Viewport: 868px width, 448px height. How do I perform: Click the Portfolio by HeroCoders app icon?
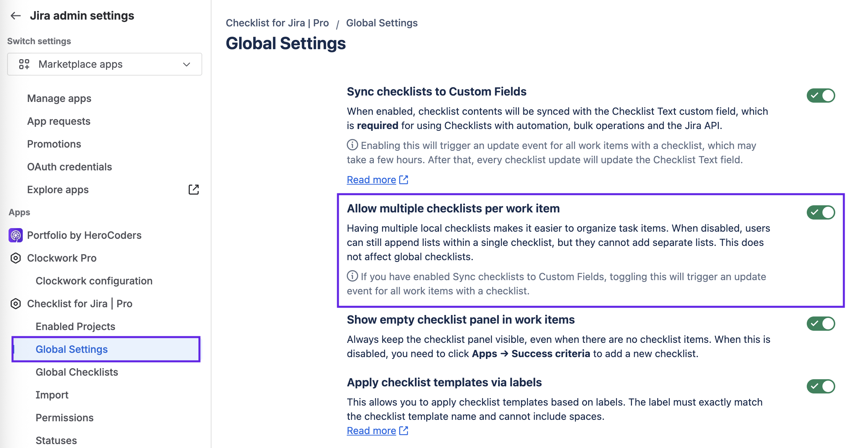click(x=16, y=235)
